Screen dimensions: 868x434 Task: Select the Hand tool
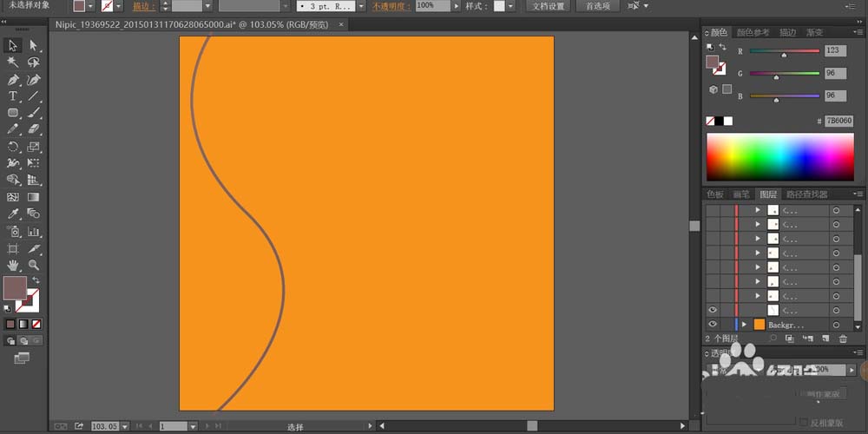click(x=13, y=265)
